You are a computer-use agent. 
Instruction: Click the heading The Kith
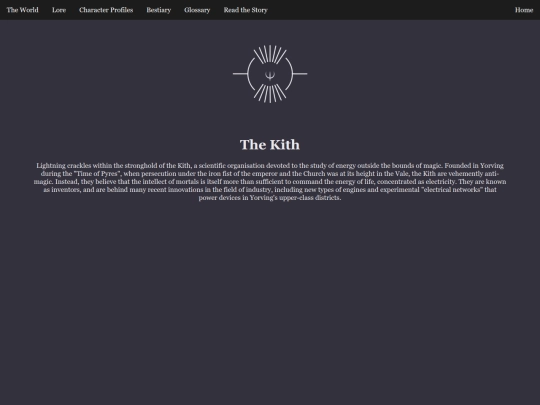tap(270, 145)
